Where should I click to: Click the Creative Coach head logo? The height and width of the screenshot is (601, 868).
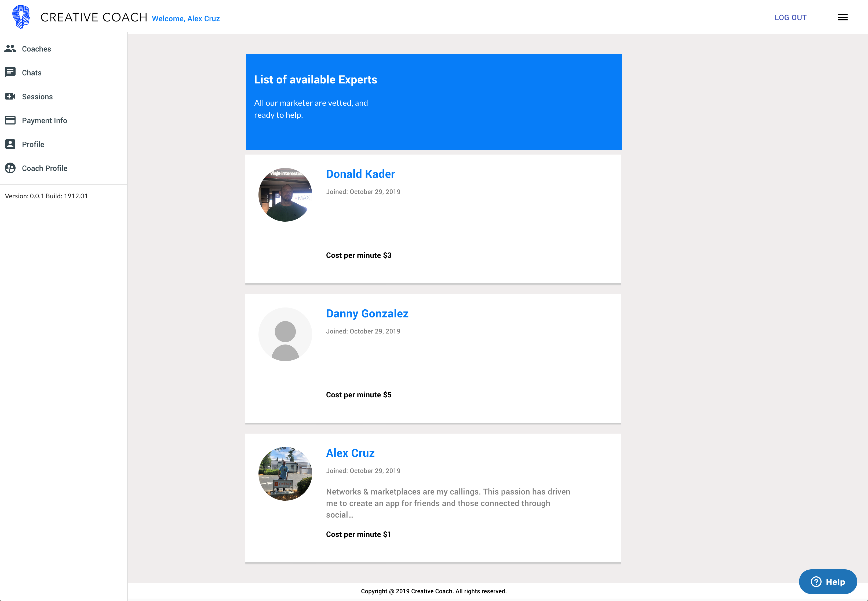(21, 17)
